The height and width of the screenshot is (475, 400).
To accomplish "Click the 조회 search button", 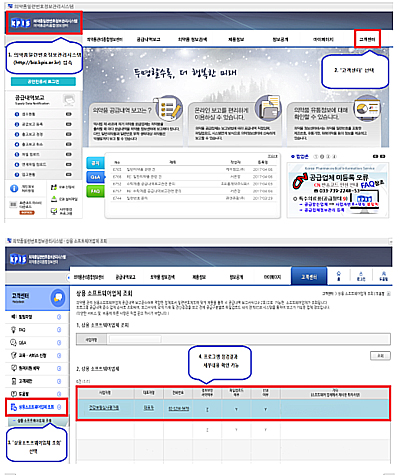I will point(380,356).
